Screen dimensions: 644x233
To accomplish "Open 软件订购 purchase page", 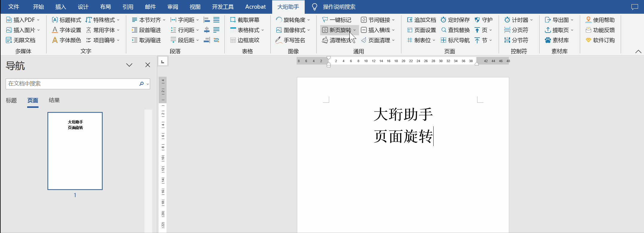I will coord(600,40).
